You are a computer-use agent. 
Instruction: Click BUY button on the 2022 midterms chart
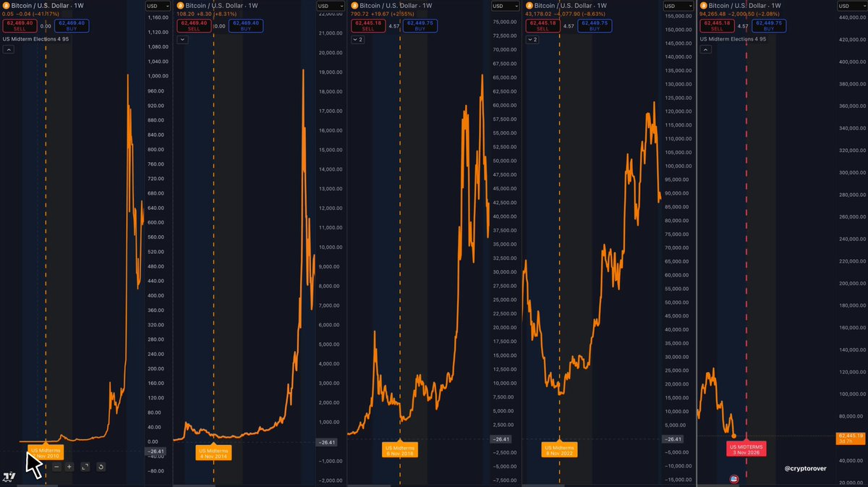(x=595, y=26)
